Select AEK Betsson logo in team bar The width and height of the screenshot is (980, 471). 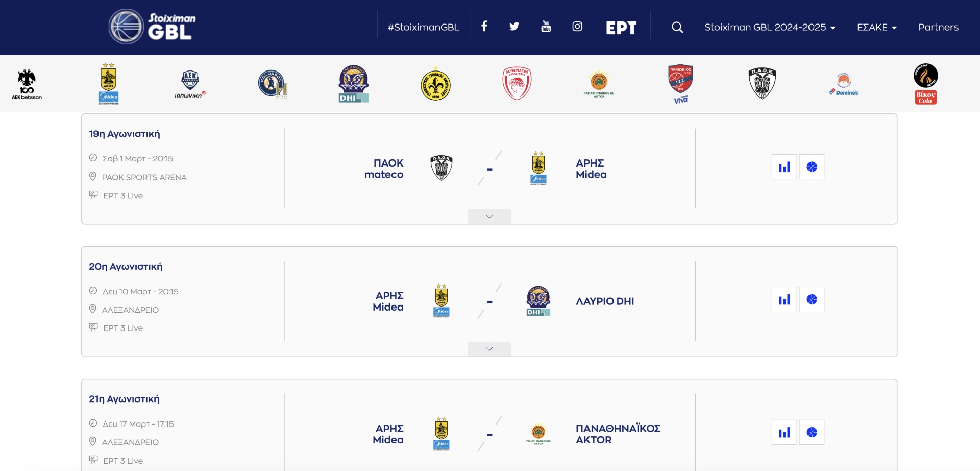tap(27, 84)
